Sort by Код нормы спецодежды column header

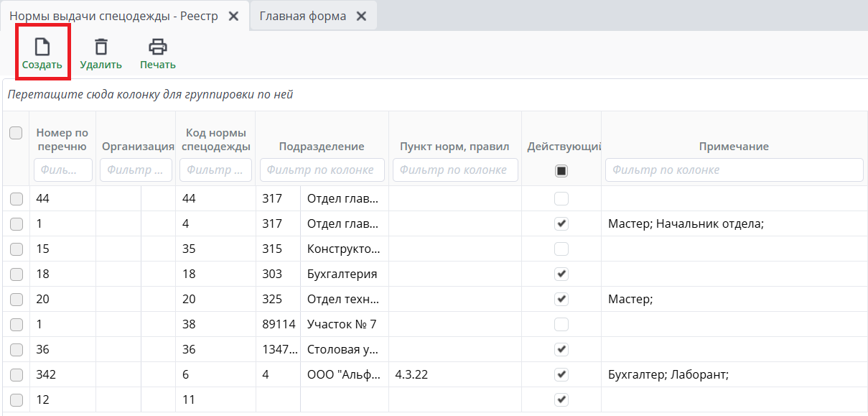(215, 139)
